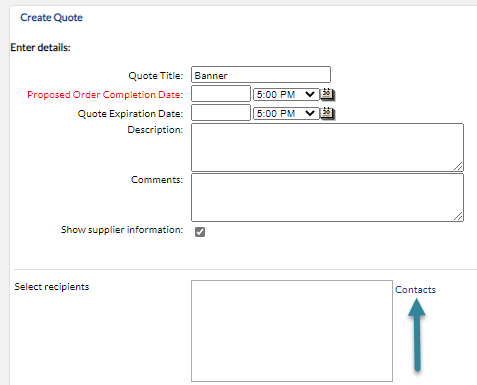Open the Contacts link beside recipients
477x385 pixels.
coord(415,289)
